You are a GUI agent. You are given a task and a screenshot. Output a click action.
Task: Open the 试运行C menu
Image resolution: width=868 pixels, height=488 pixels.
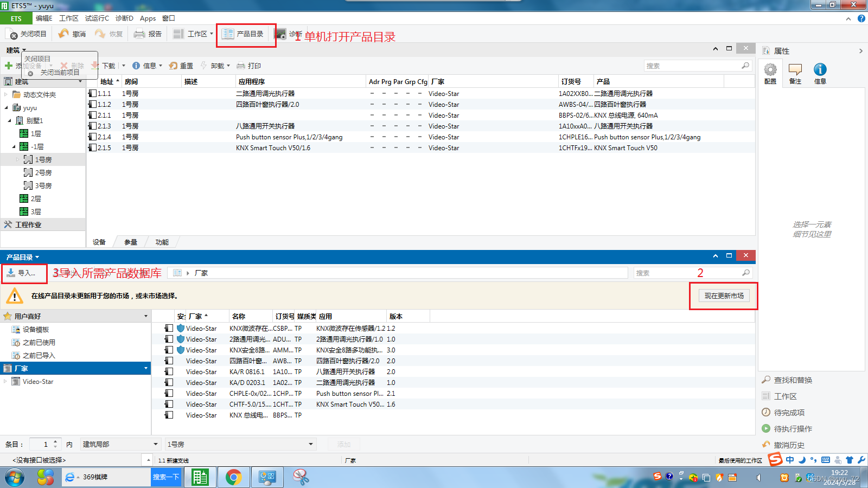[97, 18]
